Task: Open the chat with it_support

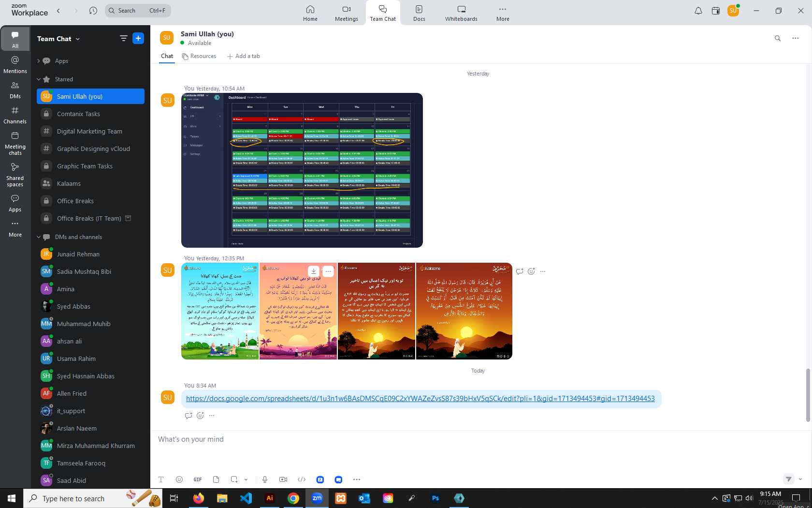Action: 90,411
